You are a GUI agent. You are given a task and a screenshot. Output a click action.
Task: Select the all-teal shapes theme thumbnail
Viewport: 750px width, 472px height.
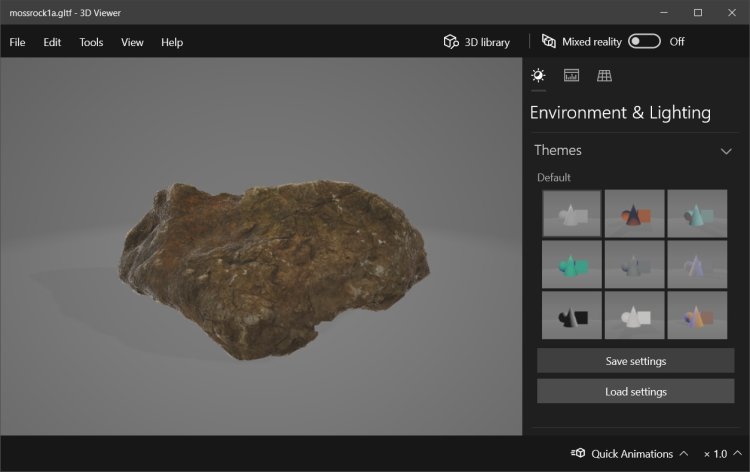coord(572,264)
